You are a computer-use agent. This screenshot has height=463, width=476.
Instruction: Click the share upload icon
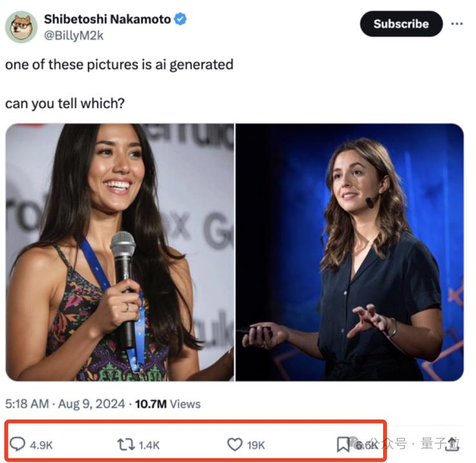click(x=454, y=444)
